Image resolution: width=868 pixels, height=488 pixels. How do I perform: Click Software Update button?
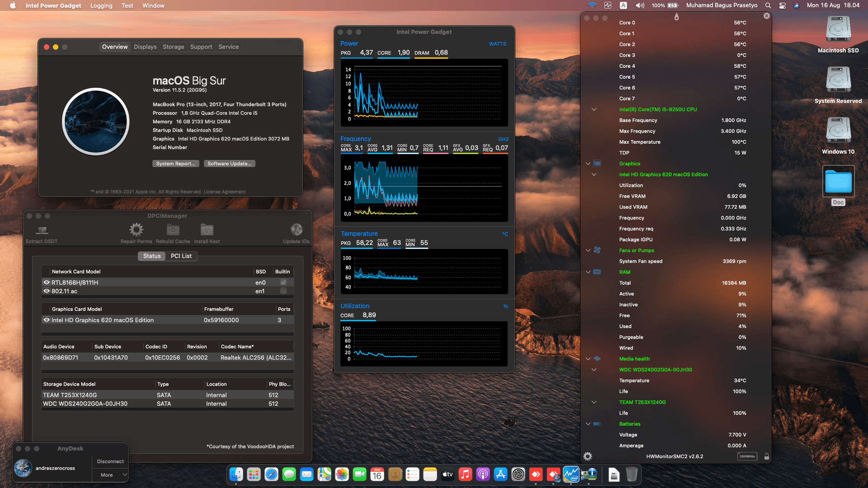tap(229, 164)
